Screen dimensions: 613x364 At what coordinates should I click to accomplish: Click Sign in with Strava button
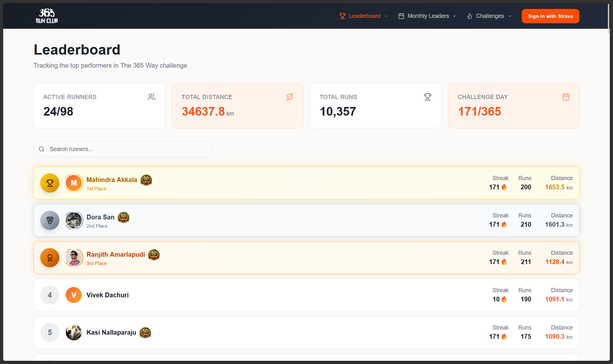550,16
